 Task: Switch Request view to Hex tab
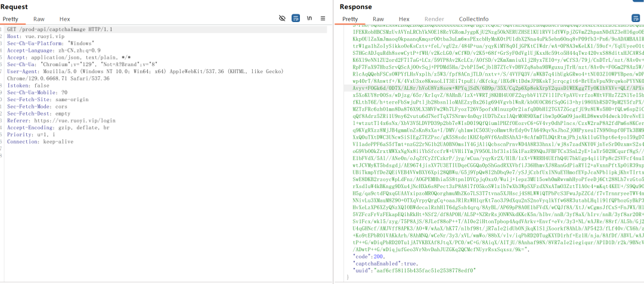(x=64, y=19)
